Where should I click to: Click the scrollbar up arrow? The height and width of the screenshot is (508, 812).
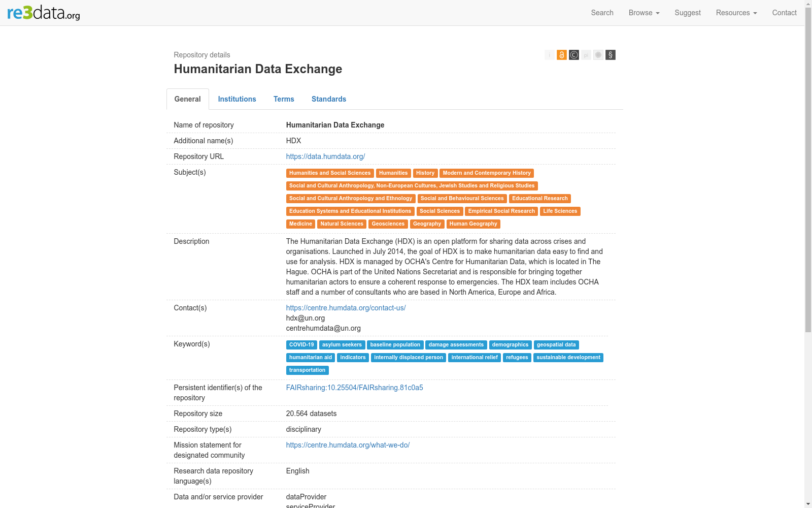(x=808, y=4)
